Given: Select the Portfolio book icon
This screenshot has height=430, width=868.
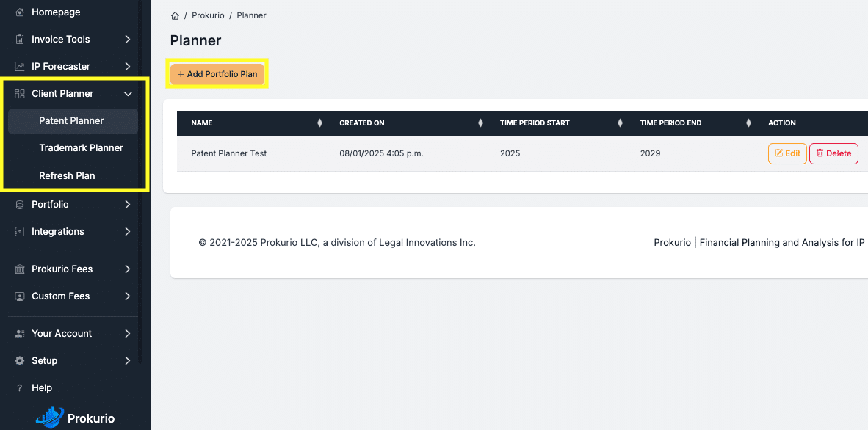Looking at the screenshot, I should (x=18, y=204).
